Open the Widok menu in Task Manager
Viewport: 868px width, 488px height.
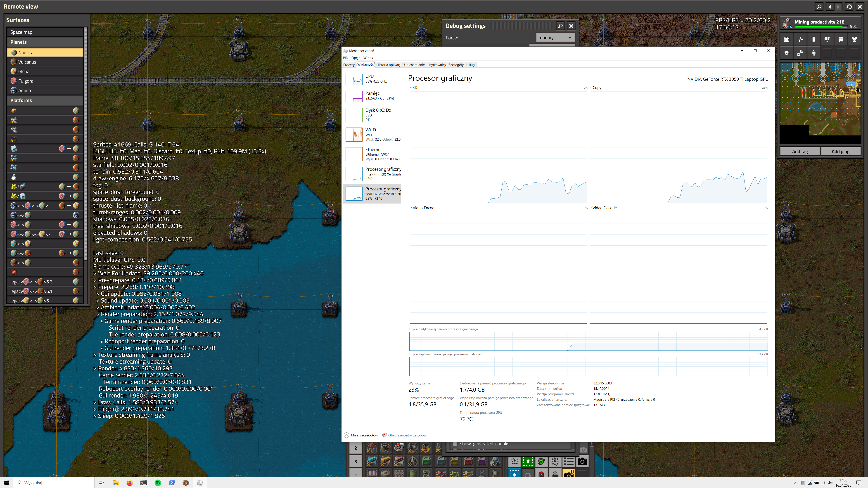[368, 58]
